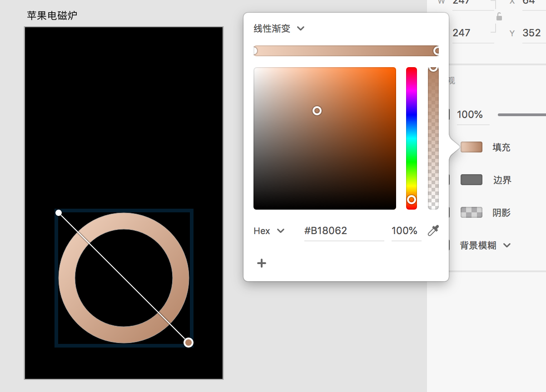Viewport: 546px width, 392px height.
Task: Click the color picker handle in saturation field
Action: 317,111
